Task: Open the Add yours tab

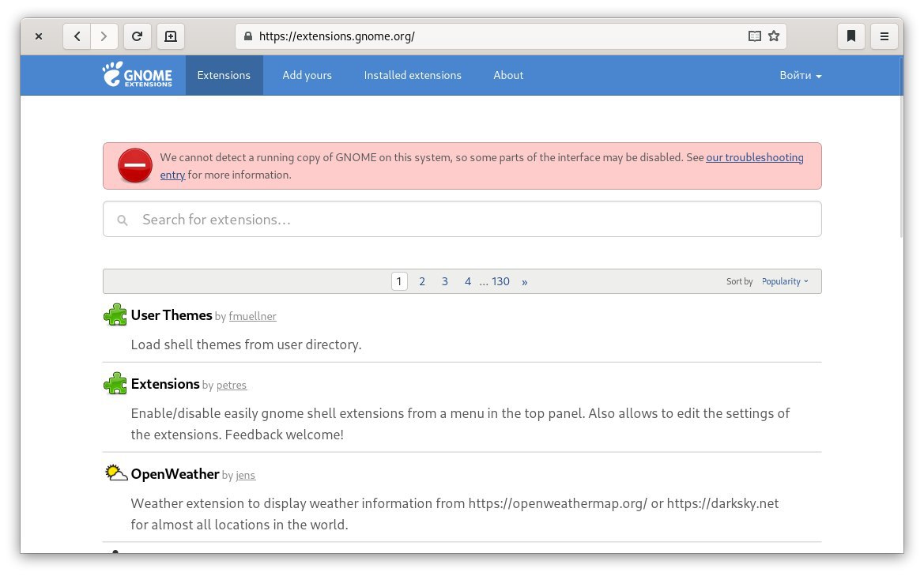Action: point(307,75)
